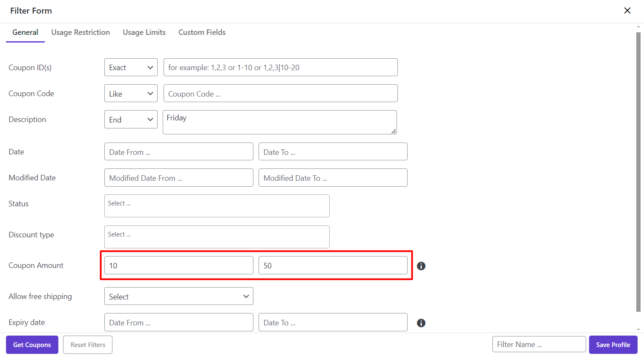Click the Status select box
644x356 pixels.
pyautogui.click(x=217, y=206)
